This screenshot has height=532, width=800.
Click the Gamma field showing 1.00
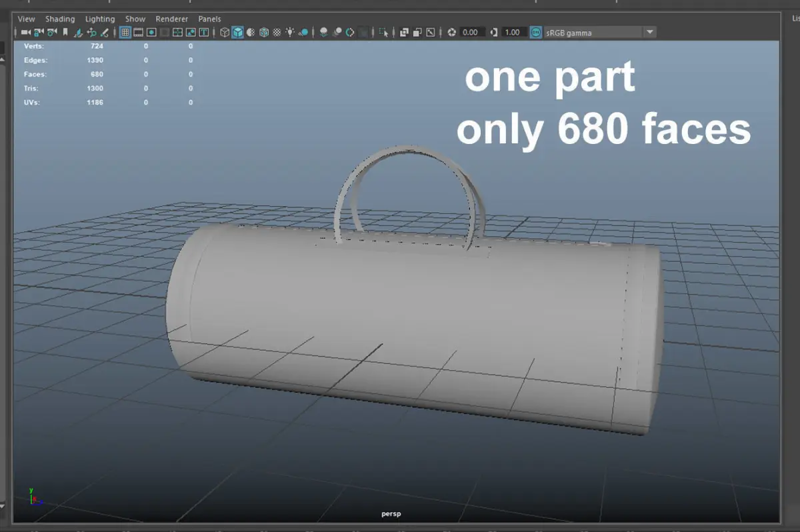tap(513, 32)
